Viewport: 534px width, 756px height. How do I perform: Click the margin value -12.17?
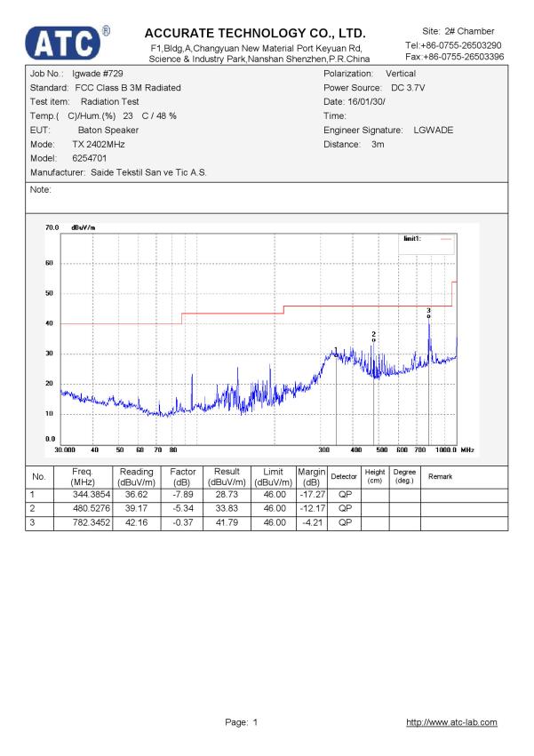[x=312, y=509]
